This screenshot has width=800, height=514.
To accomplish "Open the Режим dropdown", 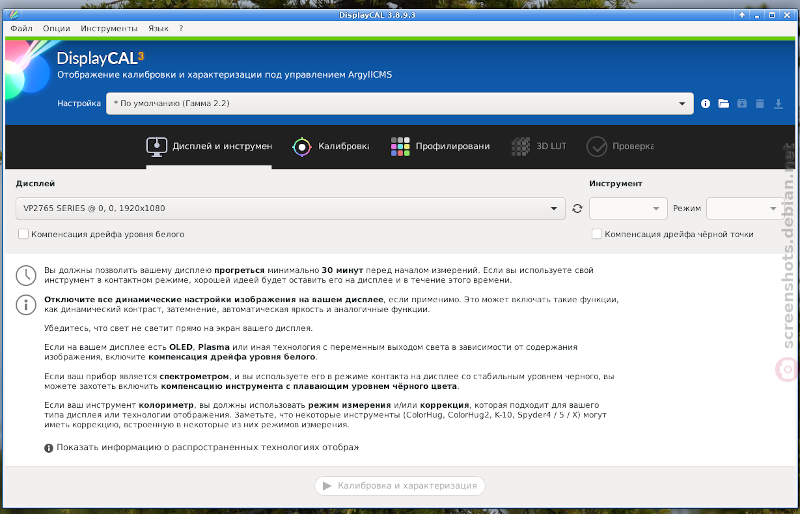I will pyautogui.click(x=744, y=208).
